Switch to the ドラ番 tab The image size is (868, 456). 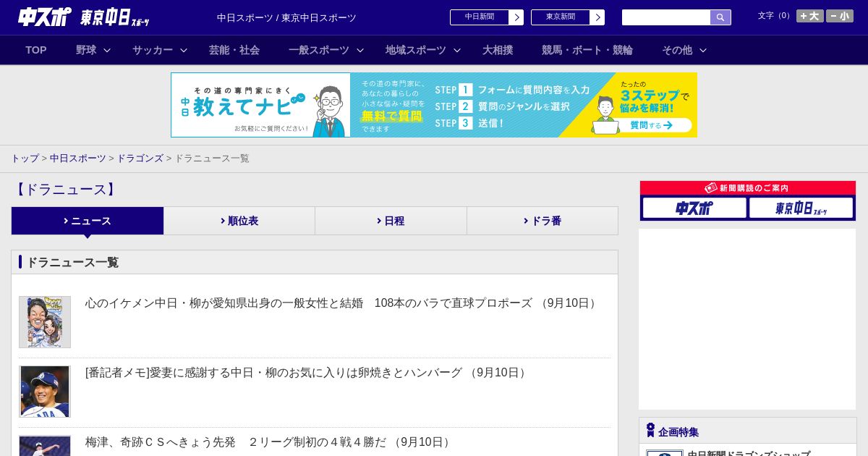[542, 221]
